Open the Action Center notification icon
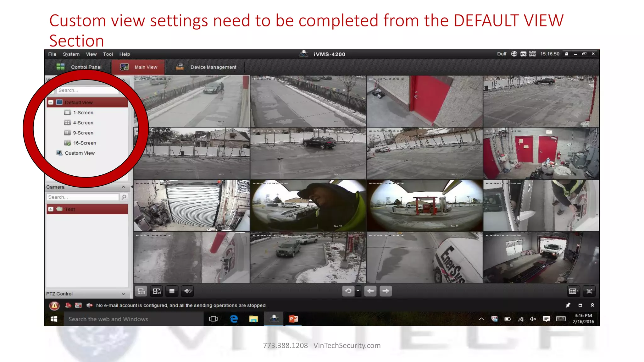Screen dimensions: 644x362 547,319
